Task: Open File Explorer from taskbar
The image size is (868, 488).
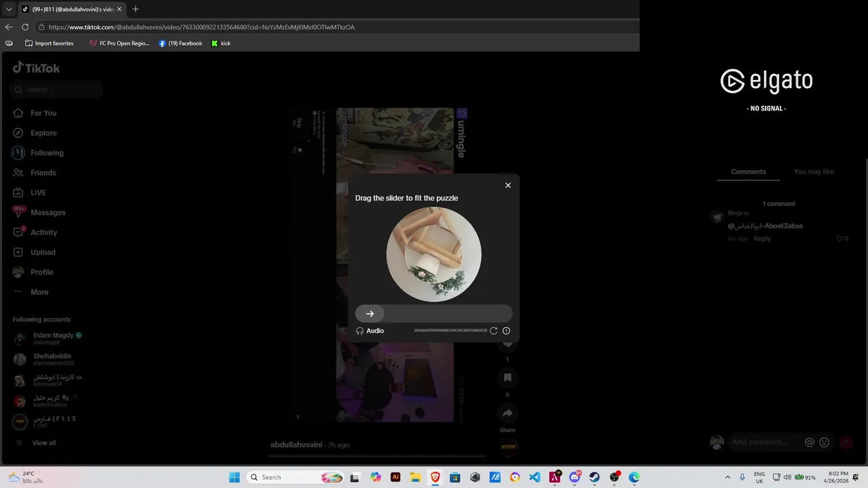Action: point(415,477)
